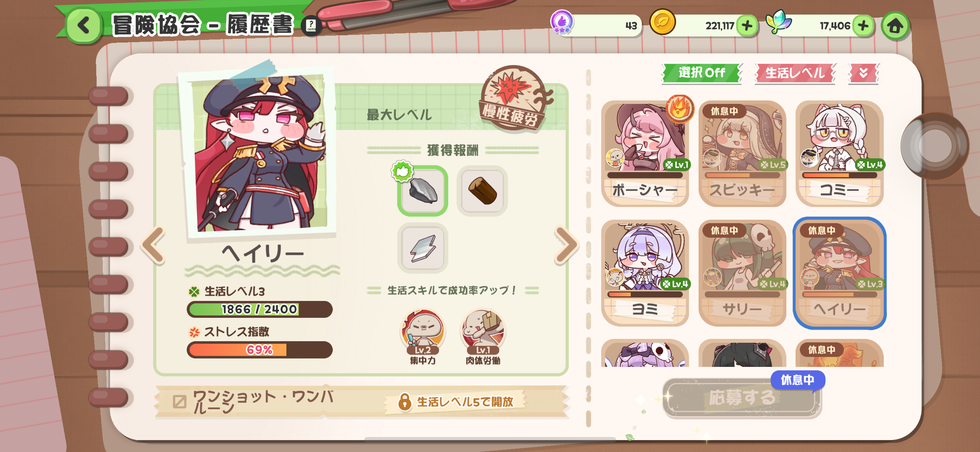
Task: Add gold coins with the plus button
Action: (747, 26)
